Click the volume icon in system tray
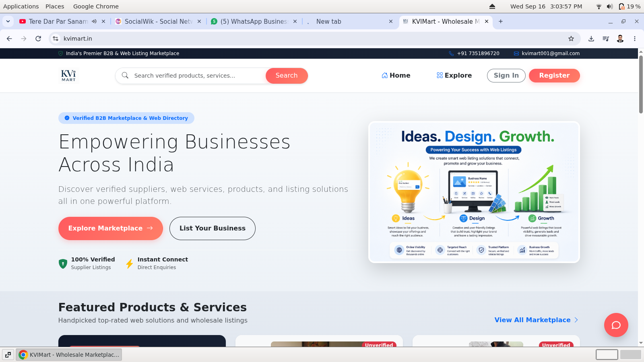 [x=610, y=6]
